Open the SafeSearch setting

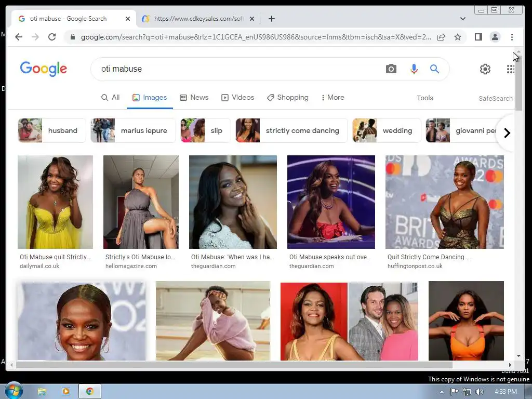[495, 98]
